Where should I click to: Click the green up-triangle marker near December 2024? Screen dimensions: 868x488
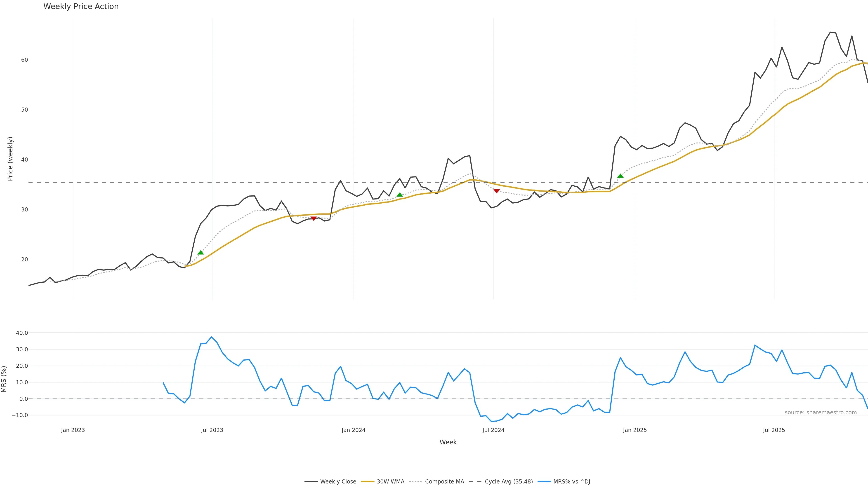(x=620, y=176)
